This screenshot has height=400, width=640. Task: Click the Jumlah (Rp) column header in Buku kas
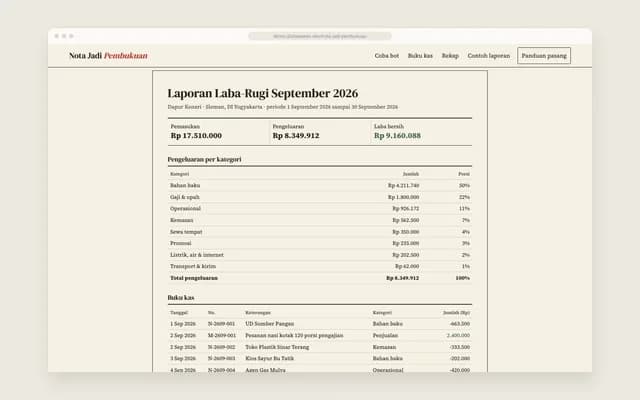(x=456, y=313)
